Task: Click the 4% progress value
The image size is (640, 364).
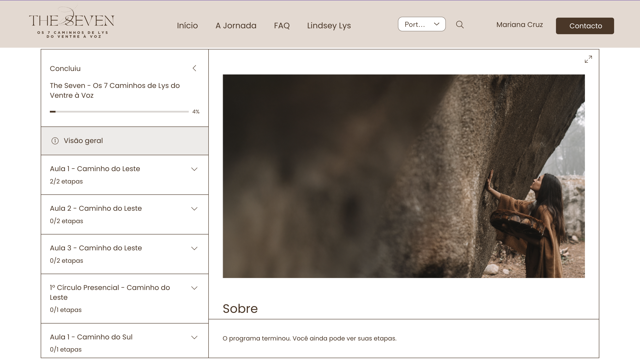Action: coord(196,111)
